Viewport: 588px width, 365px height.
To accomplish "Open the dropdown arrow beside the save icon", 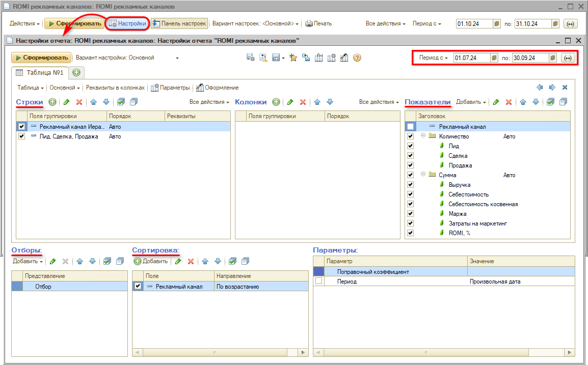I will [283, 58].
